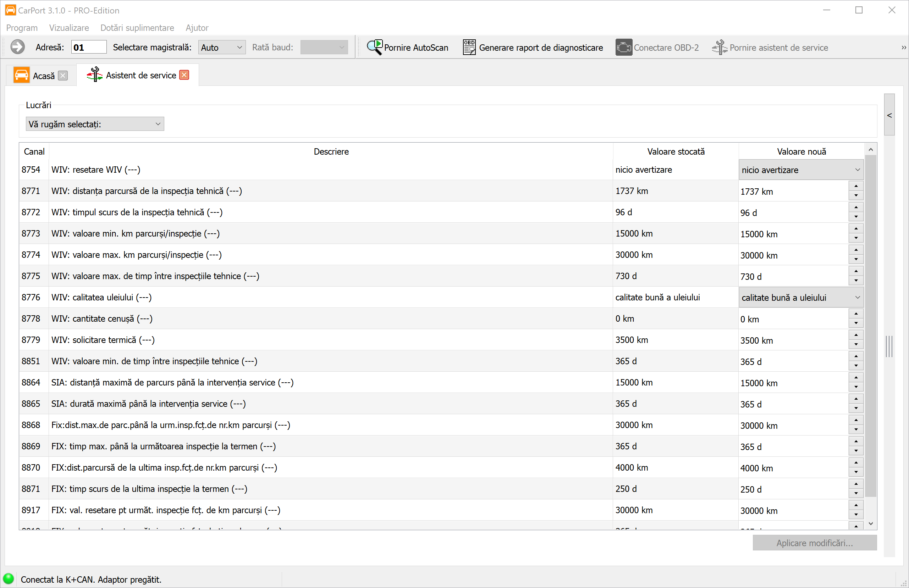Collapse side panel with the < button
Viewport: 909px width, 588px height.
click(x=889, y=115)
